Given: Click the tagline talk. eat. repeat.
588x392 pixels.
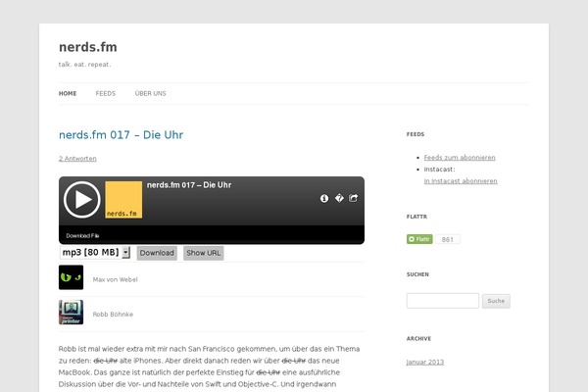Looking at the screenshot, I should 84,65.
